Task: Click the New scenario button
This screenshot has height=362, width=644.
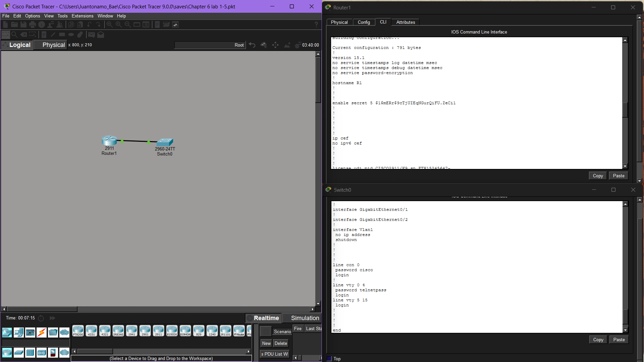Action: coord(266,343)
